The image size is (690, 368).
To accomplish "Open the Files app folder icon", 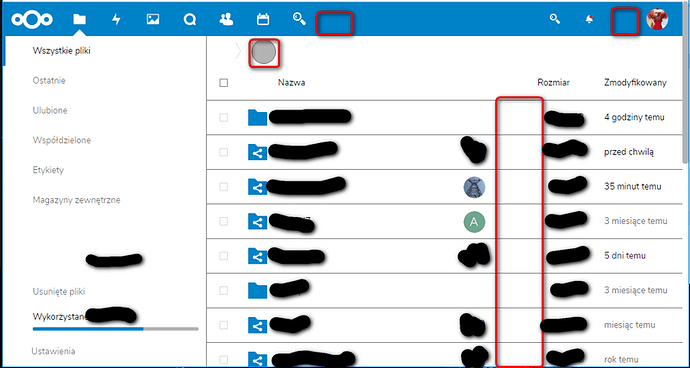I will pyautogui.click(x=80, y=19).
